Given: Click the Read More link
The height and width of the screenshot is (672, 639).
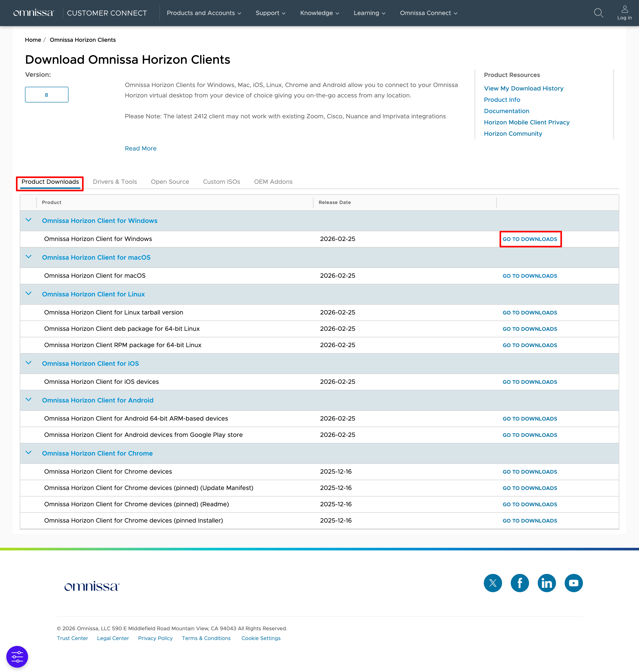Looking at the screenshot, I should [x=140, y=148].
